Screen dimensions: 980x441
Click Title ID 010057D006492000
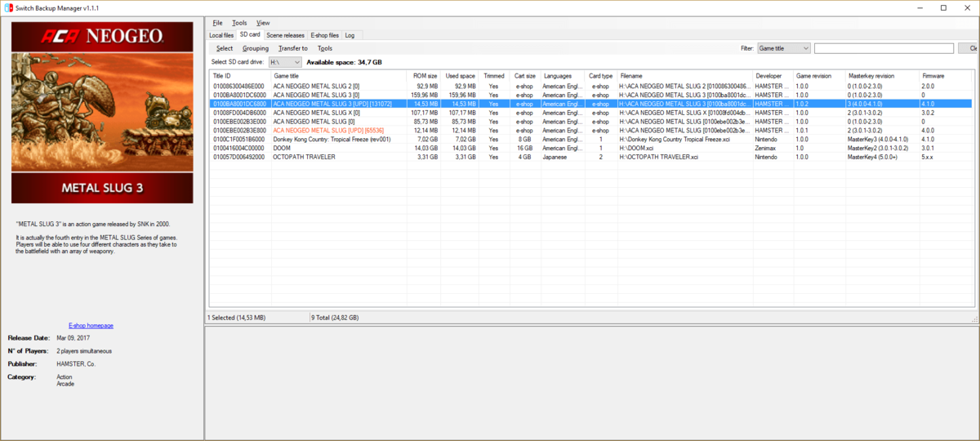click(238, 157)
